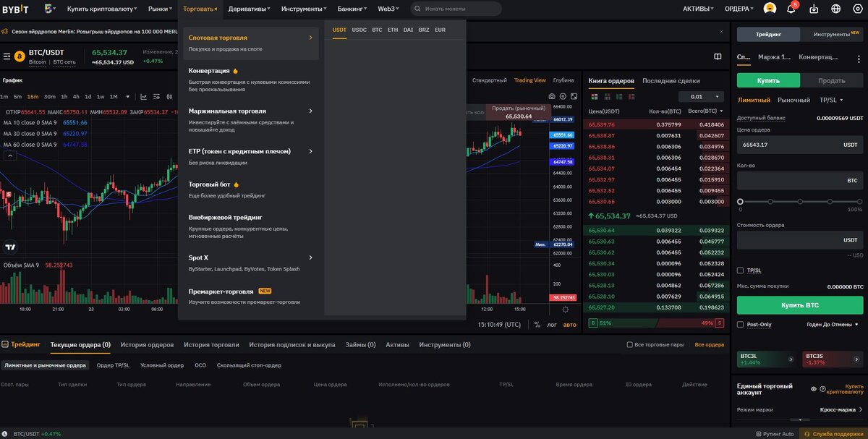
Task: Click the Bitcoin coin icon
Action: pos(19,56)
